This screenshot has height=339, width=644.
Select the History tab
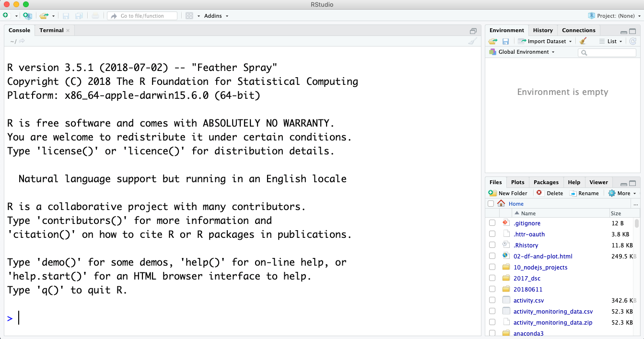pos(543,30)
